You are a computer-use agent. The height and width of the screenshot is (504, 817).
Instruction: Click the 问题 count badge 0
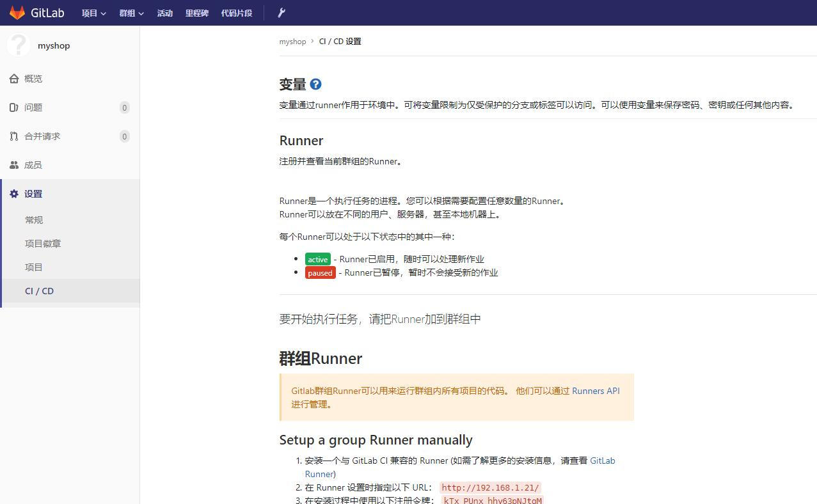click(124, 107)
